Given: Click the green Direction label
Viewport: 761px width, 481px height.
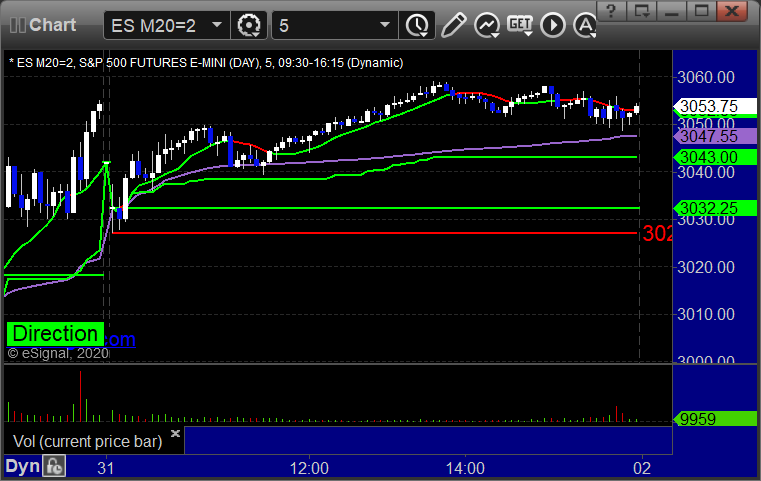Looking at the screenshot, I should click(x=55, y=334).
